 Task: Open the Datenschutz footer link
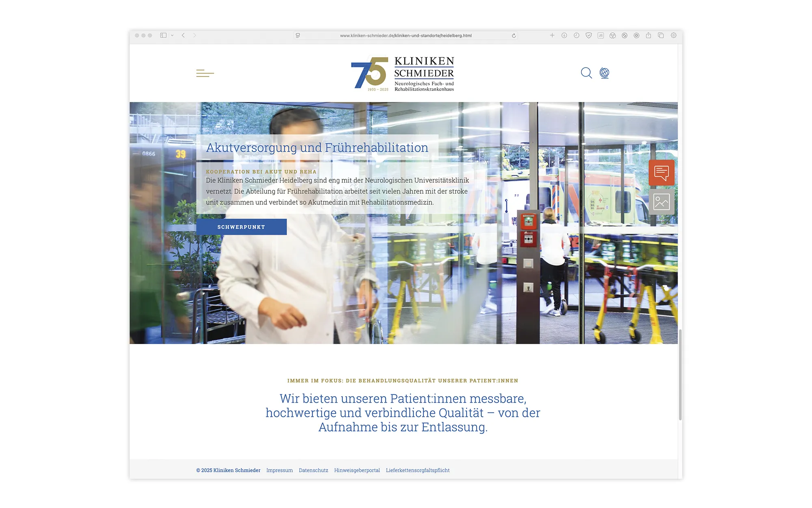point(313,470)
